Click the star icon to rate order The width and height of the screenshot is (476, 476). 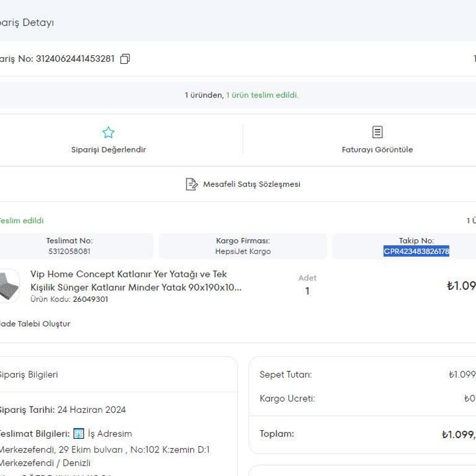click(108, 133)
